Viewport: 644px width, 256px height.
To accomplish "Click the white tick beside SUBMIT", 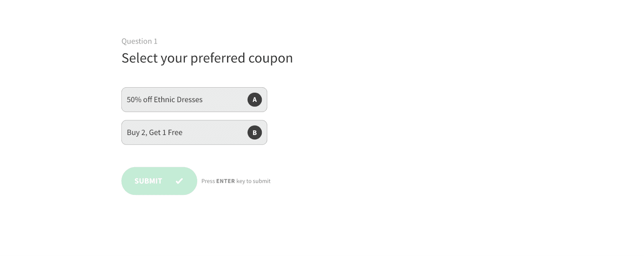I will click(179, 181).
